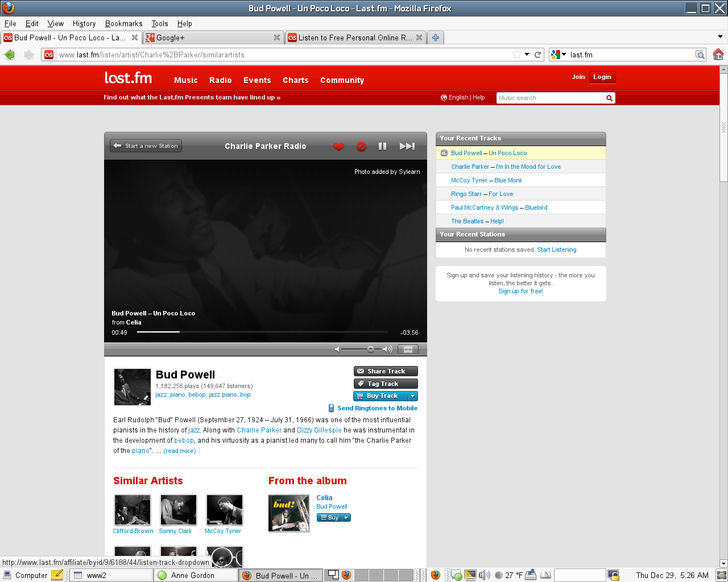The width and height of the screenshot is (728, 582).
Task: Click the Join link in header
Action: pyautogui.click(x=578, y=77)
